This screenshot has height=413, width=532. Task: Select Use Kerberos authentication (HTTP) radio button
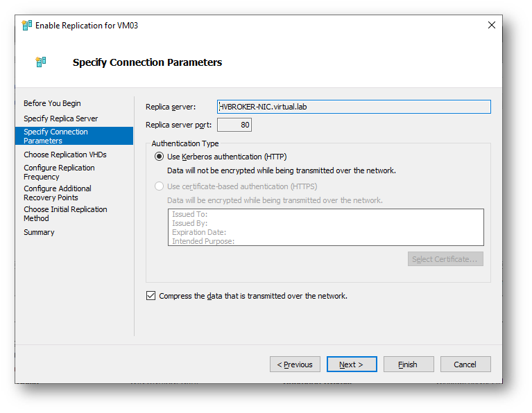point(159,157)
